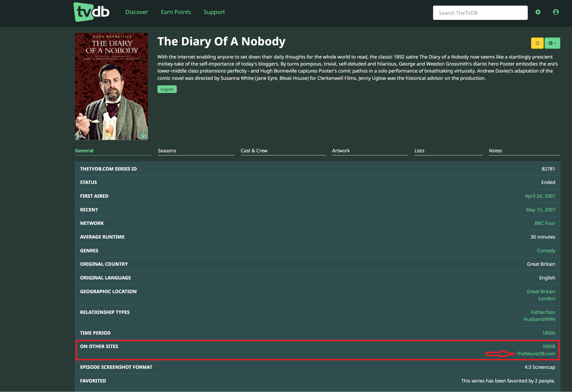Open the Earn Points menu item
Viewport: 572px width, 392px height.
click(176, 12)
